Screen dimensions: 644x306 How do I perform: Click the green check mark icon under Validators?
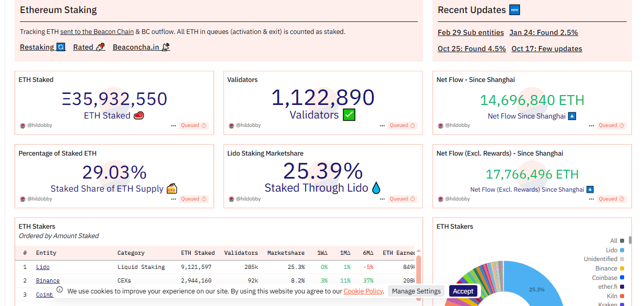(x=349, y=115)
